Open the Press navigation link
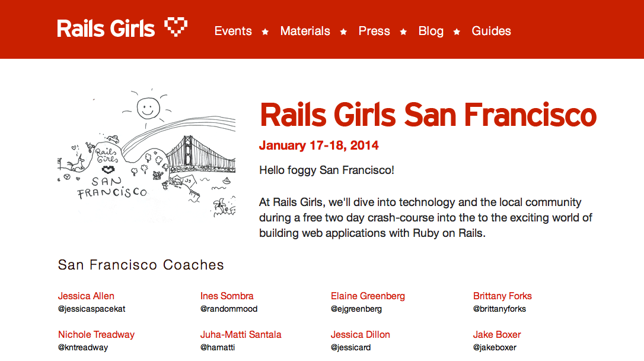 coord(374,31)
